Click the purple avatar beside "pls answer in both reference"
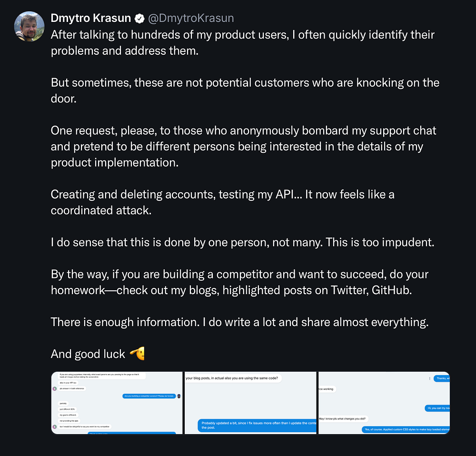This screenshot has width=476, height=456. 54,389
